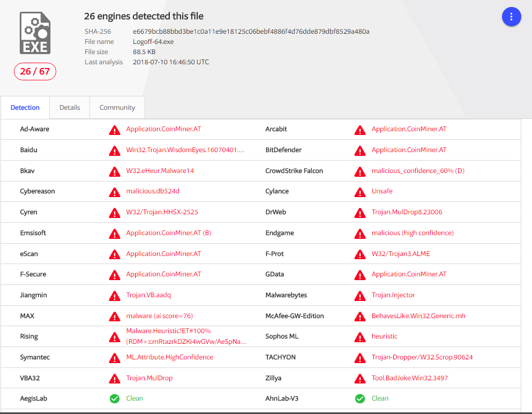The width and height of the screenshot is (532, 414).
Task: Click Malwarebytes result Trojan.Injector
Action: point(393,295)
